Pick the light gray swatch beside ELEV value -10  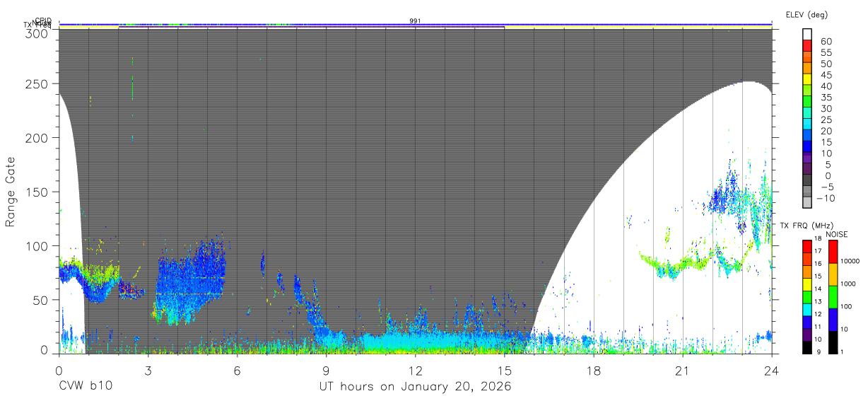807,202
